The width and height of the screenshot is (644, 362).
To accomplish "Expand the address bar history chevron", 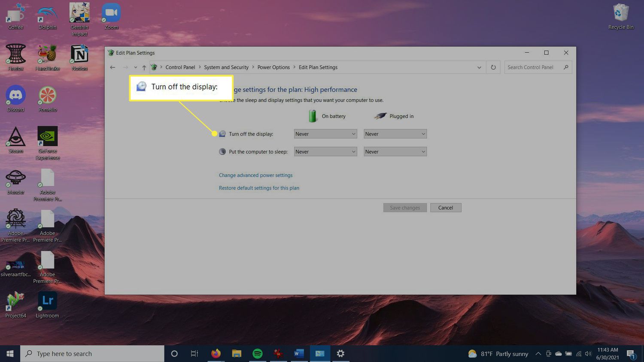I will pyautogui.click(x=479, y=67).
